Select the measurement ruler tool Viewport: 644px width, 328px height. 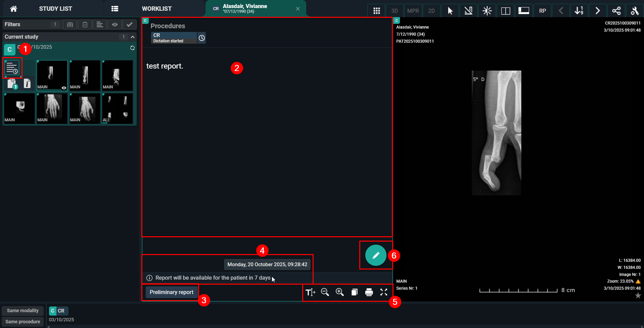(x=468, y=11)
